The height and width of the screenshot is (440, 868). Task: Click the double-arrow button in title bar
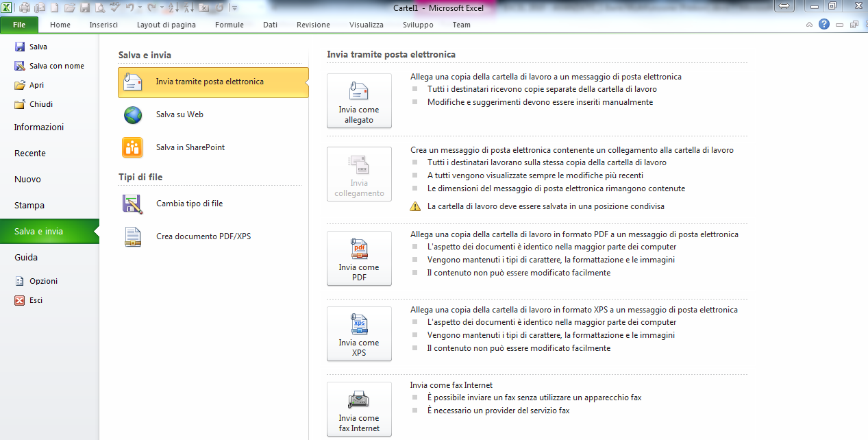point(785,5)
